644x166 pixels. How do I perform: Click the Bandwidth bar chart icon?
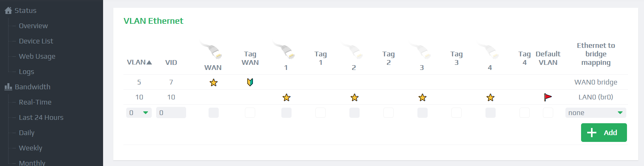9,87
